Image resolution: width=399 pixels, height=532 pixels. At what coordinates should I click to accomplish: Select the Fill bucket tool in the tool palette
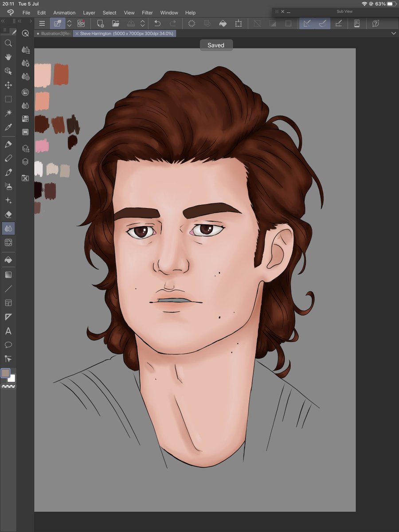coord(8,260)
